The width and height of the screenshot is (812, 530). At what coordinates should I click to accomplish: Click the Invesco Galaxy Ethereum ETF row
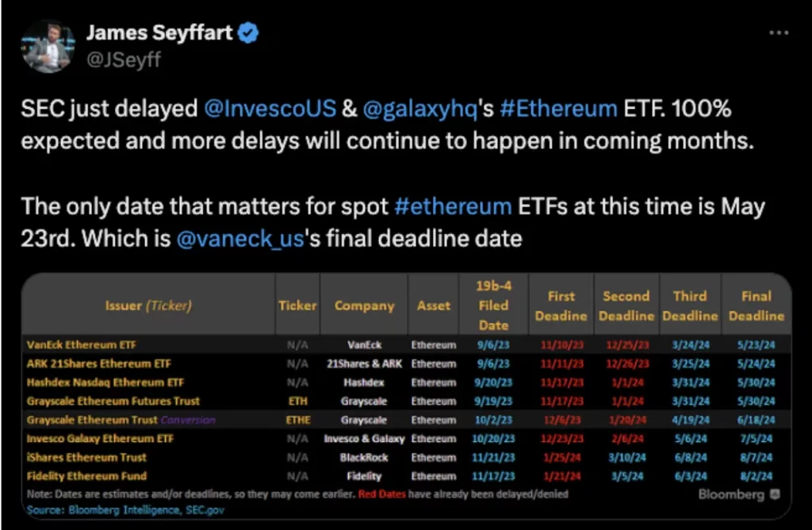[x=100, y=439]
